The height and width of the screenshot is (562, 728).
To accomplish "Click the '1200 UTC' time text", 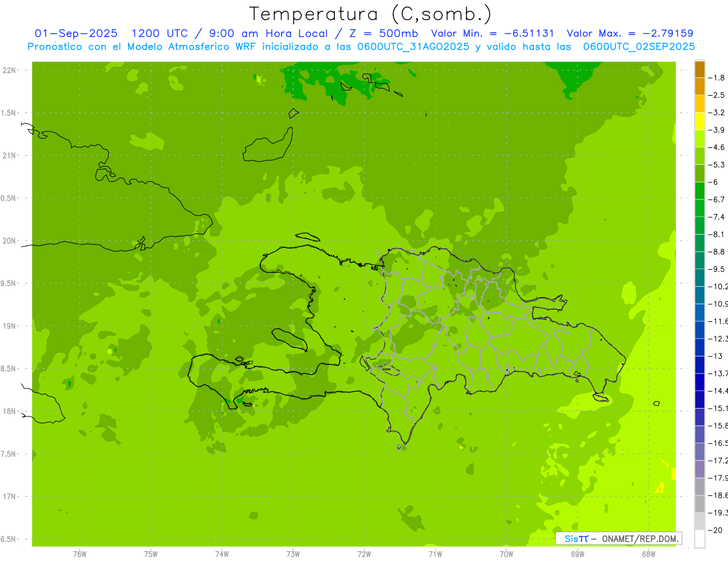I will click(160, 33).
